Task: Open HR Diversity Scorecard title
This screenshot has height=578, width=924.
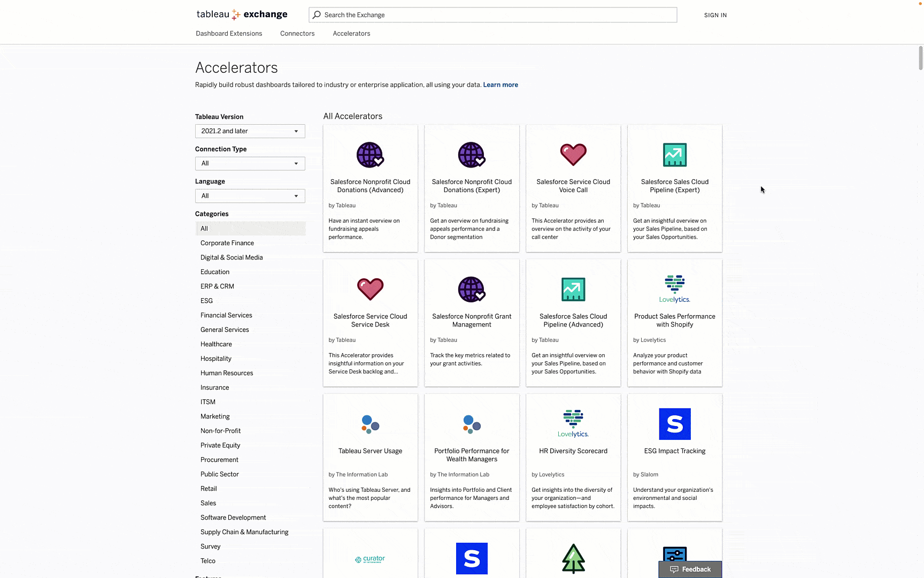Action: tap(573, 451)
